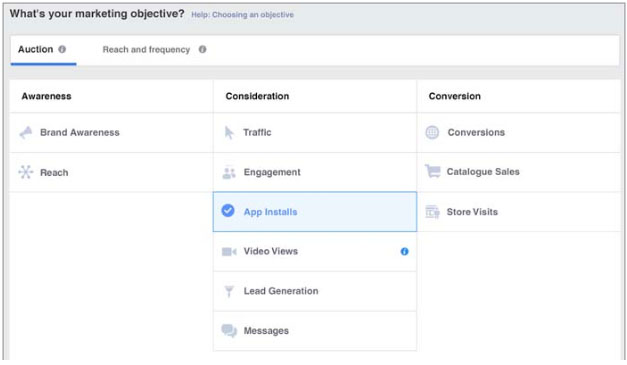This screenshot has height=365, width=627.
Task: Click the "What's your marketing objective?" title
Action: pyautogui.click(x=97, y=14)
